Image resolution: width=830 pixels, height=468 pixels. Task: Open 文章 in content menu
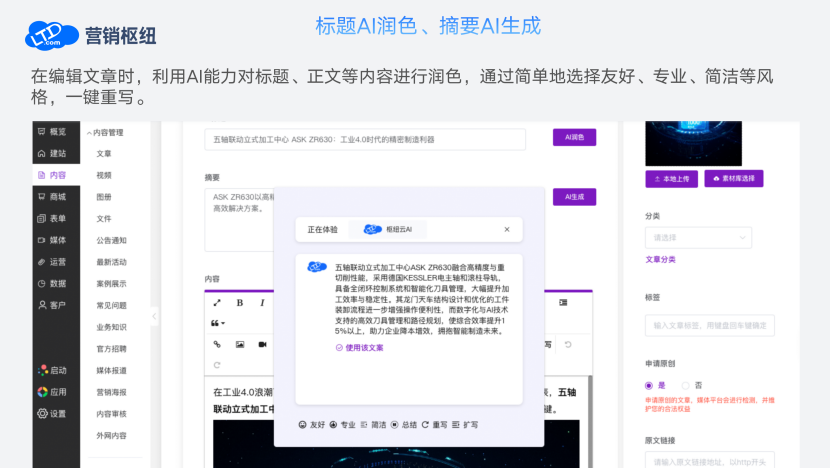(x=104, y=154)
